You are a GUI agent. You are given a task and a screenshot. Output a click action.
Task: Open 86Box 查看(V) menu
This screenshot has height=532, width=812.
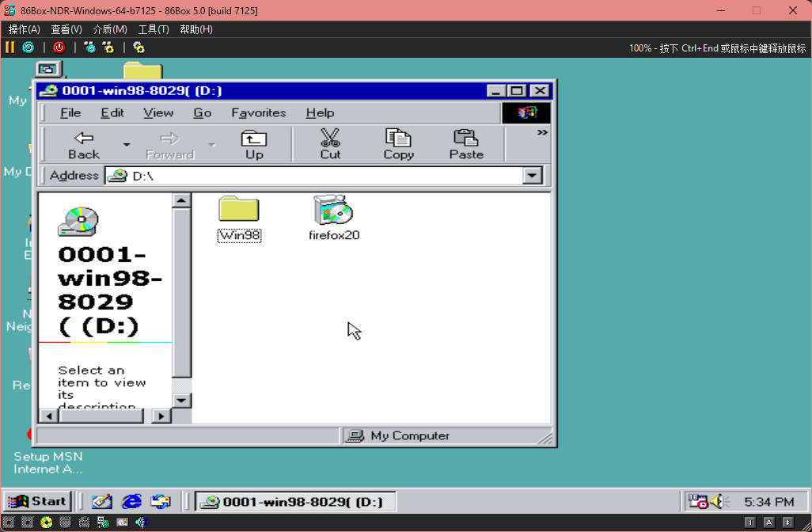point(66,29)
